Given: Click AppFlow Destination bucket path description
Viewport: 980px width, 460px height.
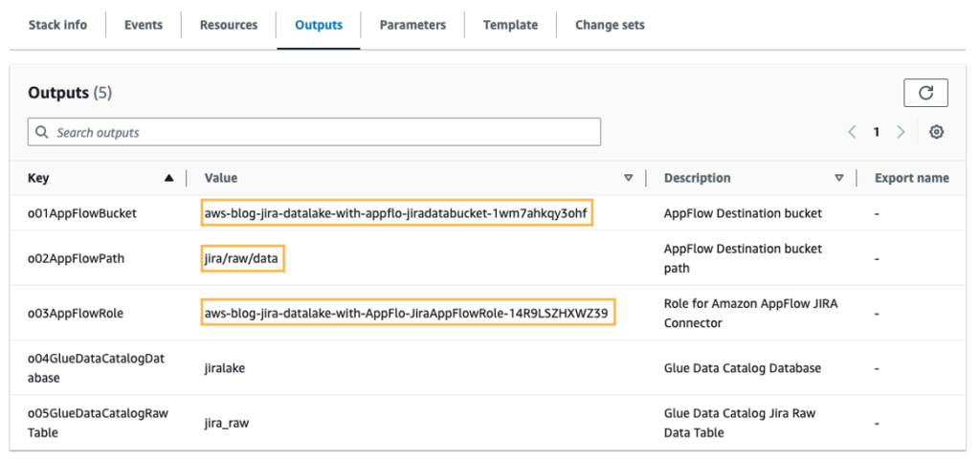Looking at the screenshot, I should click(743, 258).
